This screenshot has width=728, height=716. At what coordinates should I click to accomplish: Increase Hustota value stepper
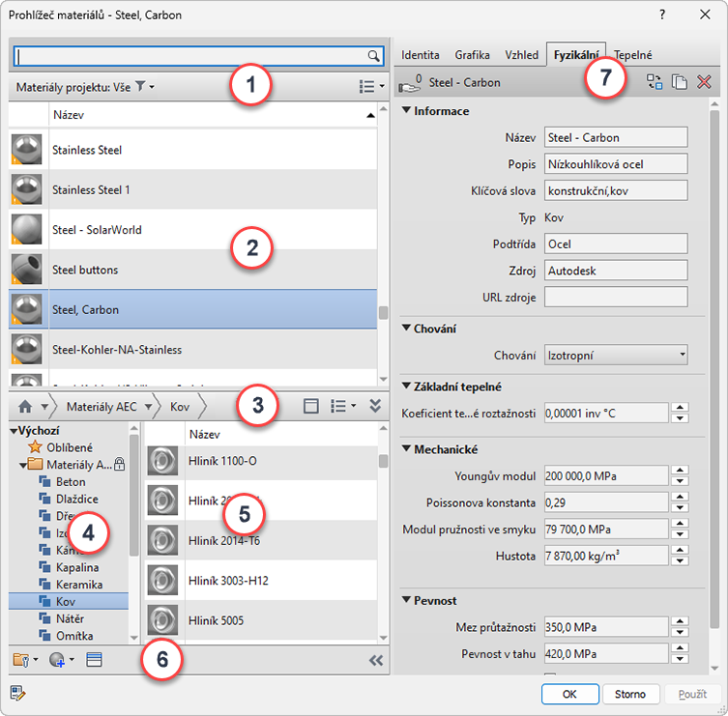(680, 551)
